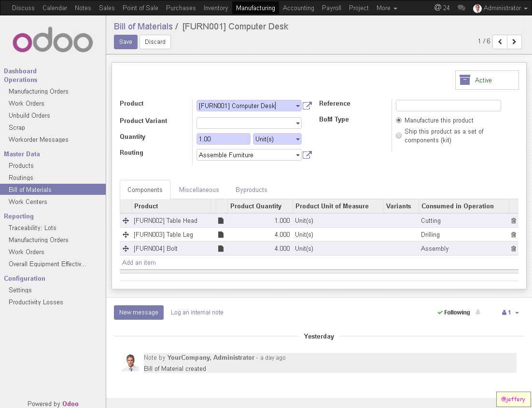Viewport: 532px width, 408px height.
Task: Open external link for the Routing field
Action: 307,155
